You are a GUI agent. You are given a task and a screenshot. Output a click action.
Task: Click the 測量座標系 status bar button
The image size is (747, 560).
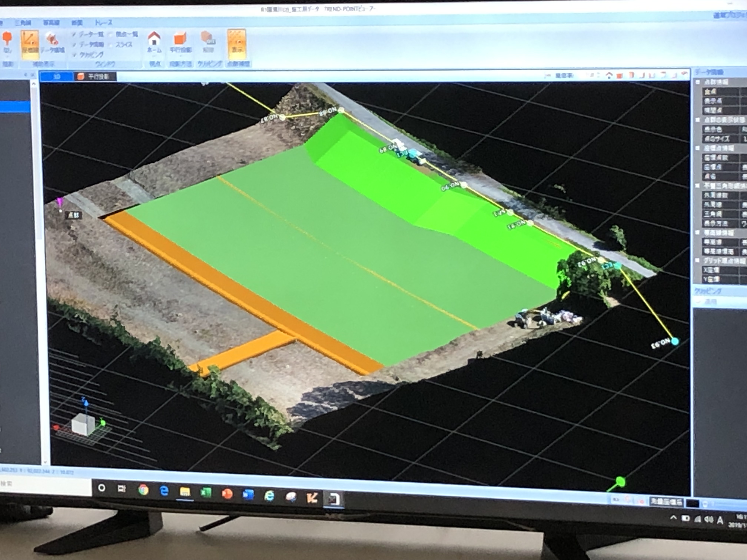[666, 502]
